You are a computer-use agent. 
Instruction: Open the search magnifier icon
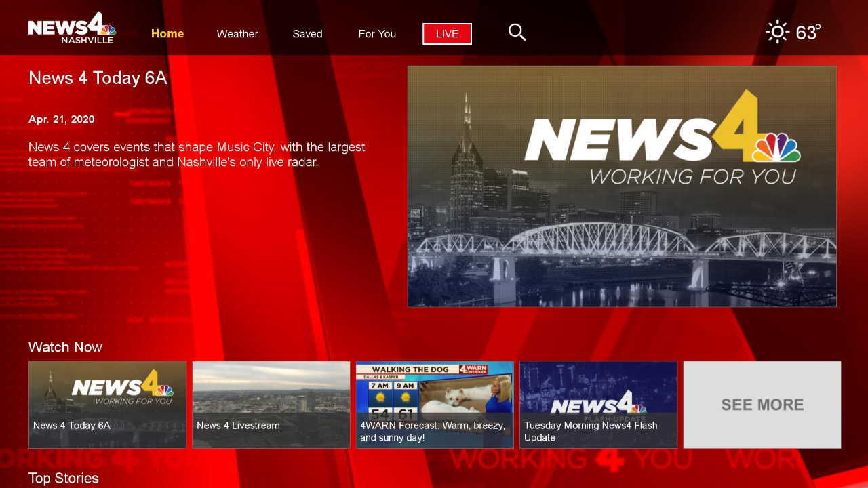point(517,33)
